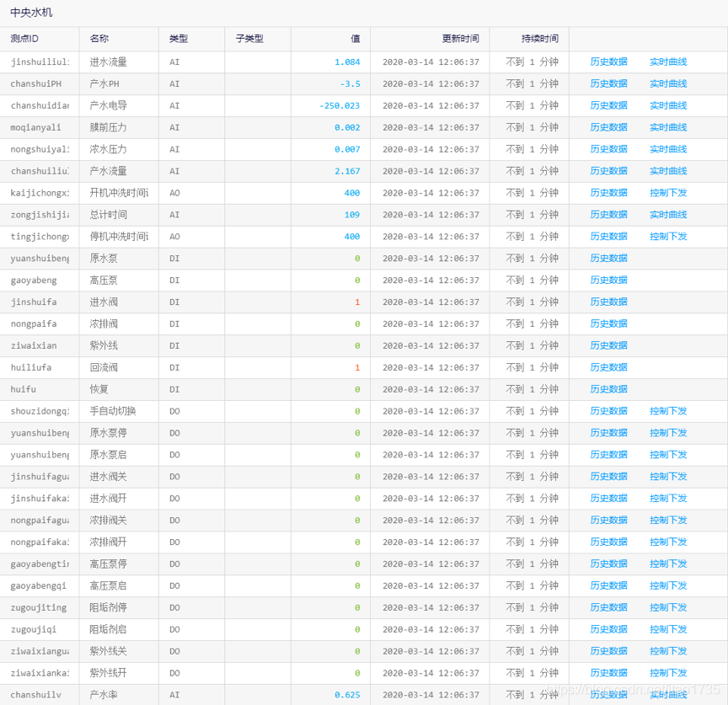
Task: Open 历史数据 for the 恢复 row
Action: [x=608, y=389]
